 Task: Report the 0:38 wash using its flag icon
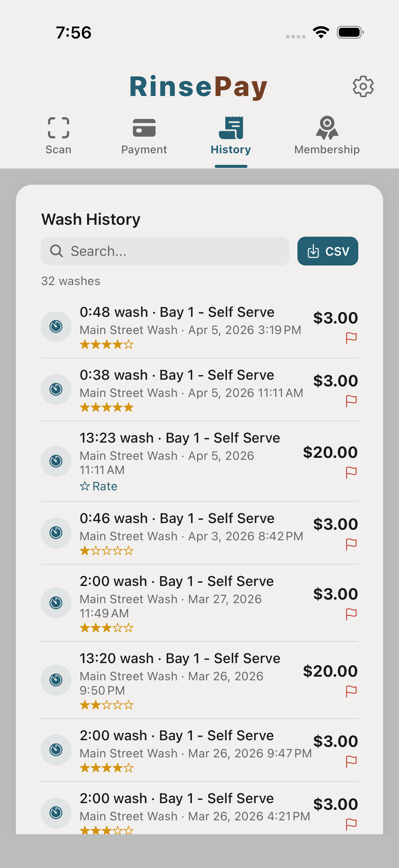coord(351,401)
